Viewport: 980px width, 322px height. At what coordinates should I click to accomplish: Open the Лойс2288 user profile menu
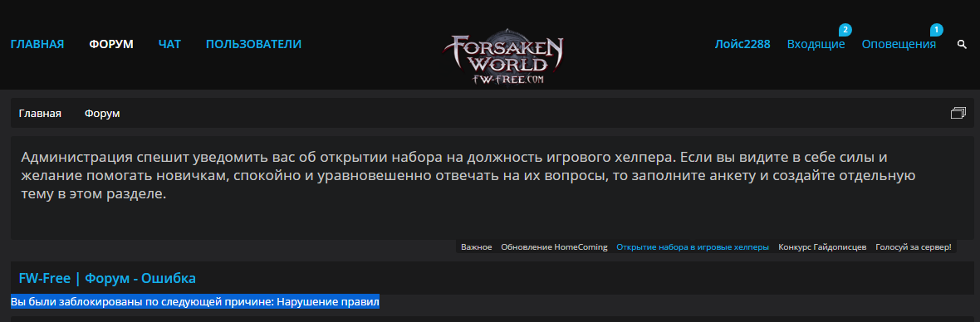click(742, 44)
